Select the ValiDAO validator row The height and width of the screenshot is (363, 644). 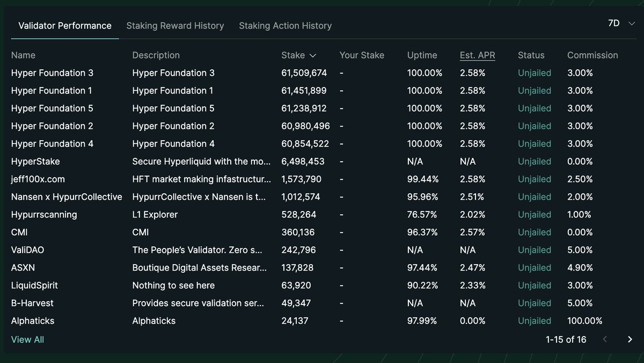[x=27, y=250]
